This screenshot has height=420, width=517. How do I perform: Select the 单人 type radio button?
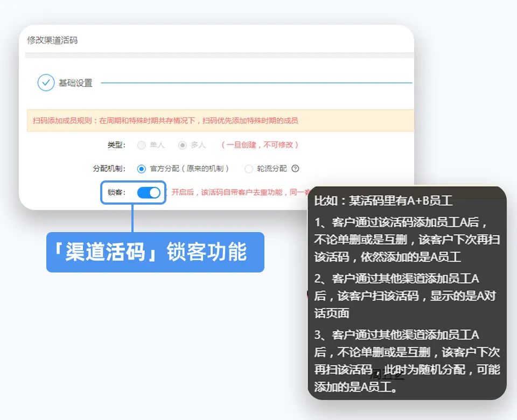click(x=142, y=145)
